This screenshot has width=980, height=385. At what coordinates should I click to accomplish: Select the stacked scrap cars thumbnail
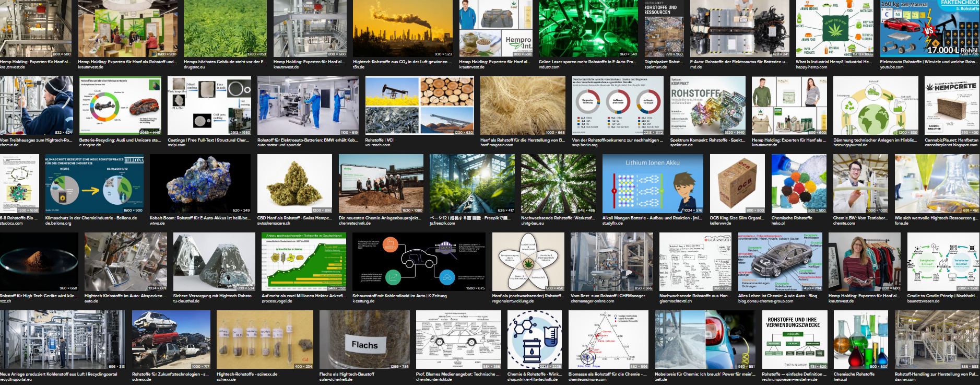tap(171, 340)
